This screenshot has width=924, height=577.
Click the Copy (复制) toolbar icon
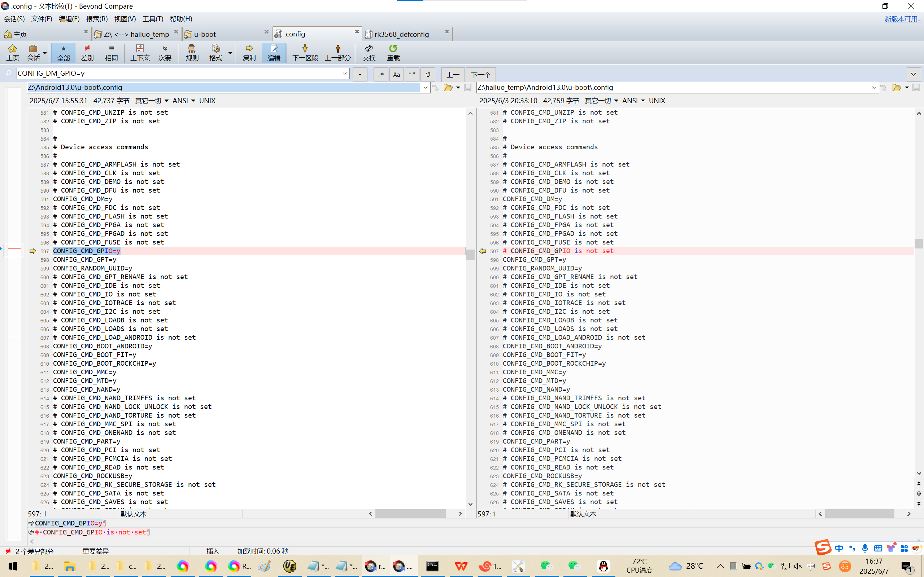click(249, 52)
